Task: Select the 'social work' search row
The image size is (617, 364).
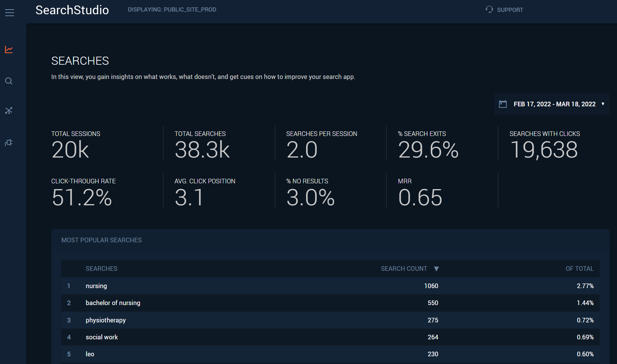Action: point(102,337)
